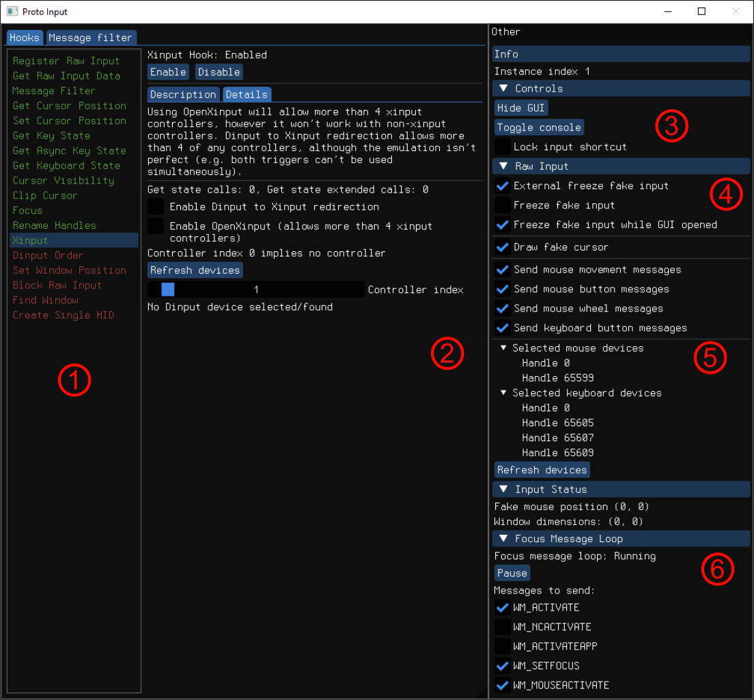Toggle Enable OpenXinput checkbox
754x700 pixels.
tap(156, 226)
